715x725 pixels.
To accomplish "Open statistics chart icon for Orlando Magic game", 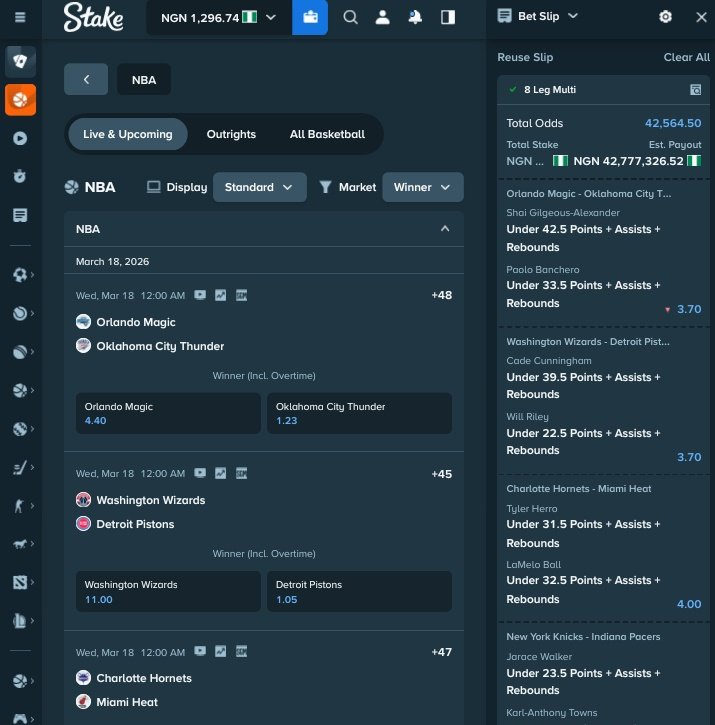I will (221, 295).
